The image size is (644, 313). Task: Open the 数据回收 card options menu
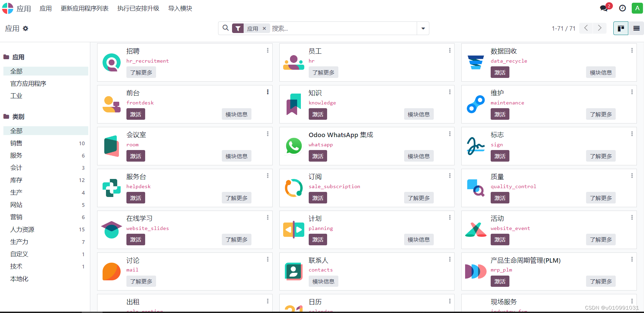632,50
